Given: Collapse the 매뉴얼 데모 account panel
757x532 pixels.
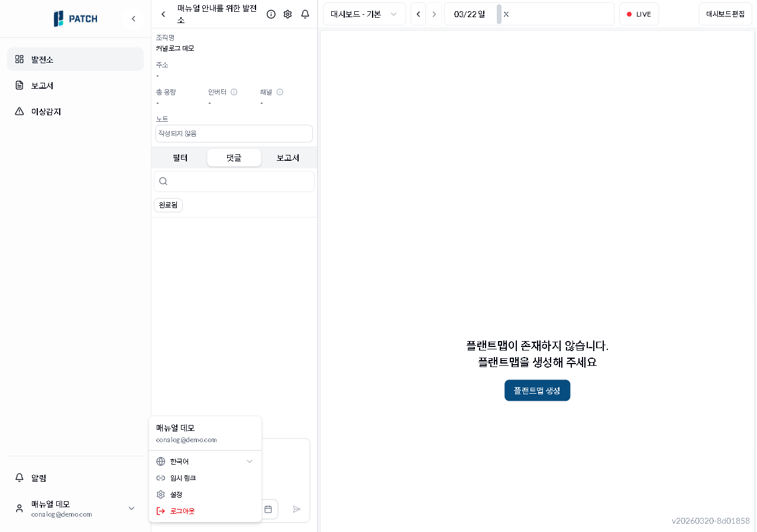Looking at the screenshot, I should pyautogui.click(x=131, y=508).
